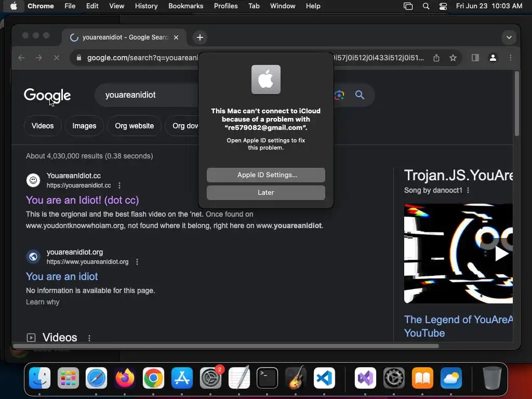Click the horizontal scrollbar at window bottom
Screen dimensions: 532x399
(225, 346)
